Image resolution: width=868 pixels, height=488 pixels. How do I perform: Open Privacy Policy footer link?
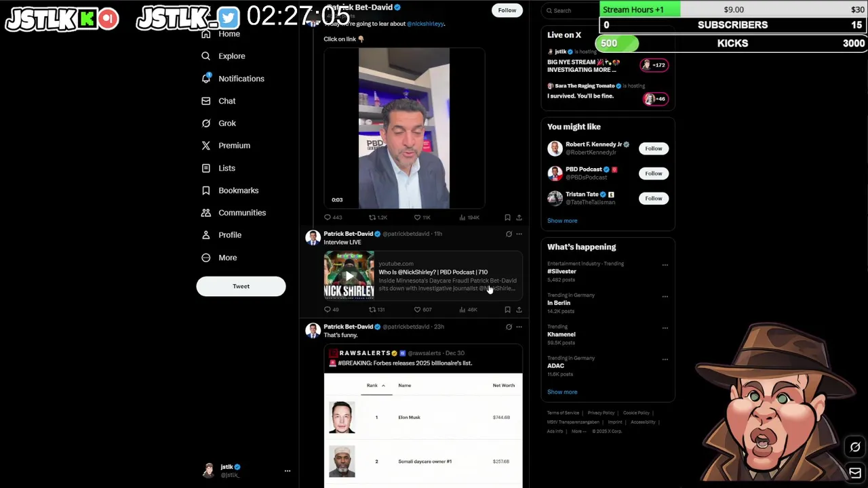[601, 413]
